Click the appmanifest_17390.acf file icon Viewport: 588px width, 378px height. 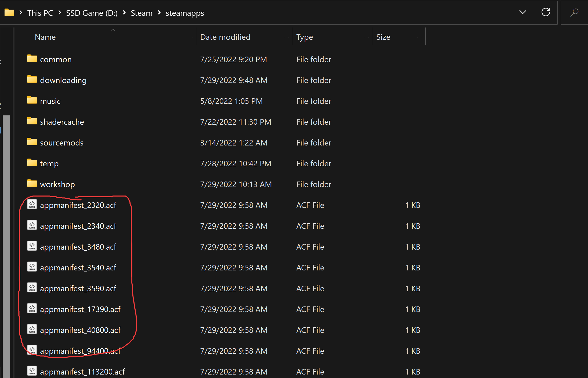[x=32, y=309]
